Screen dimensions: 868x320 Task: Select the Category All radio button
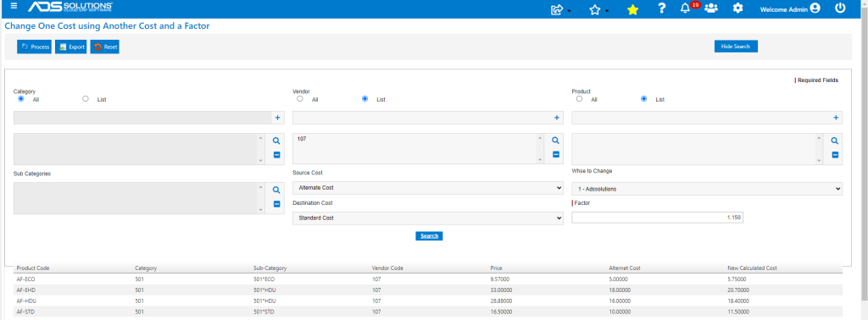pyautogui.click(x=21, y=99)
